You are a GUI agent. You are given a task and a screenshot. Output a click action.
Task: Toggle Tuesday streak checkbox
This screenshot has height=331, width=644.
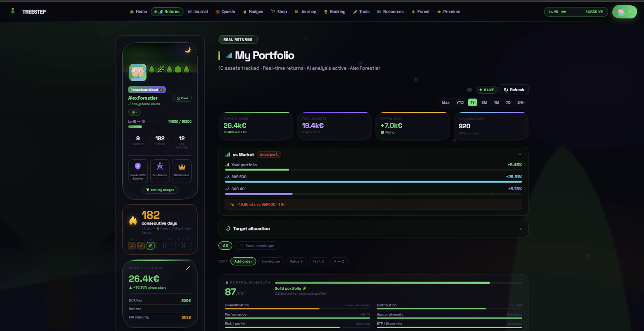[x=141, y=245]
